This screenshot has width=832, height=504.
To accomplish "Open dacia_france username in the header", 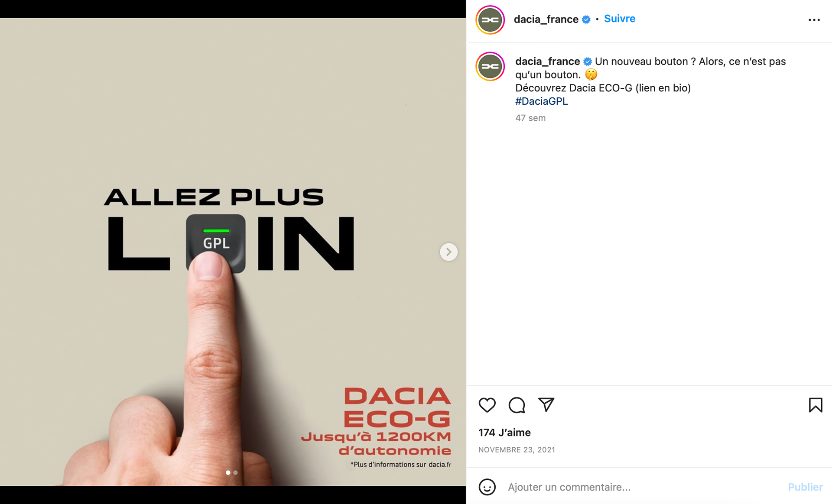I will click(546, 19).
